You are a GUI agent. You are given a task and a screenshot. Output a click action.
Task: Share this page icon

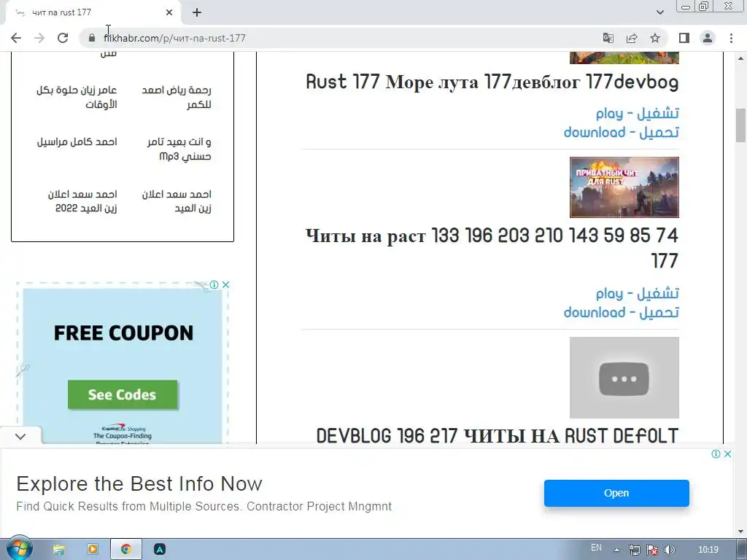click(632, 38)
